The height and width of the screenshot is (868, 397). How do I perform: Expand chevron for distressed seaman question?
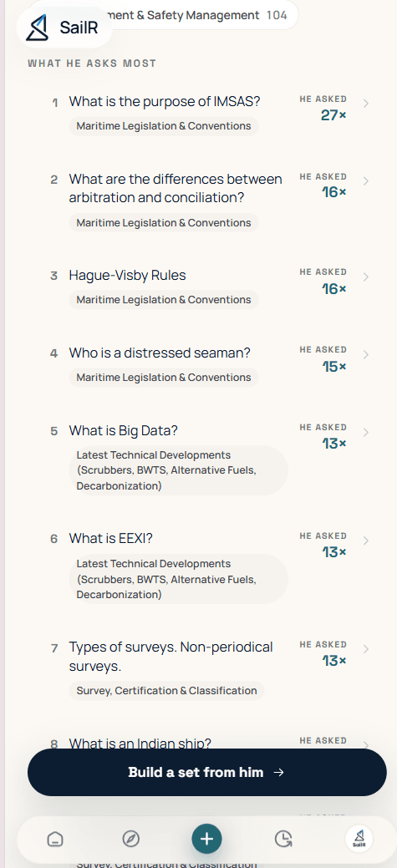point(365,353)
